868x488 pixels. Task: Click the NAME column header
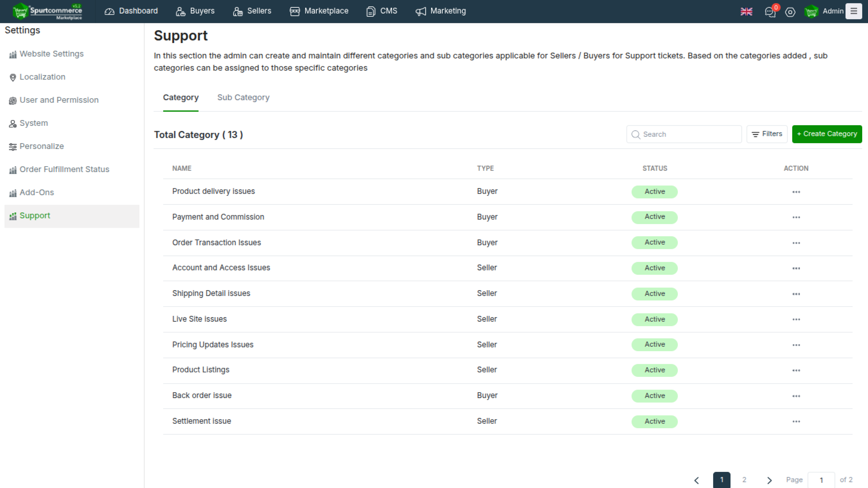pyautogui.click(x=182, y=169)
